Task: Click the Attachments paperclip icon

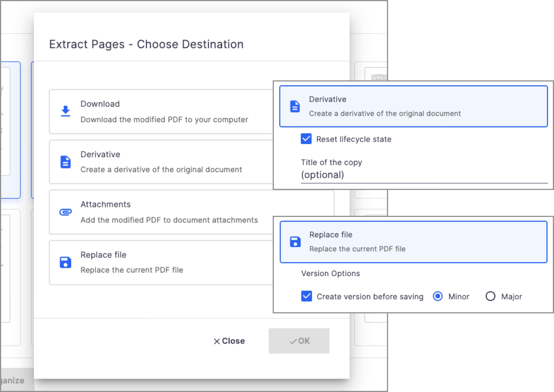Action: (65, 212)
